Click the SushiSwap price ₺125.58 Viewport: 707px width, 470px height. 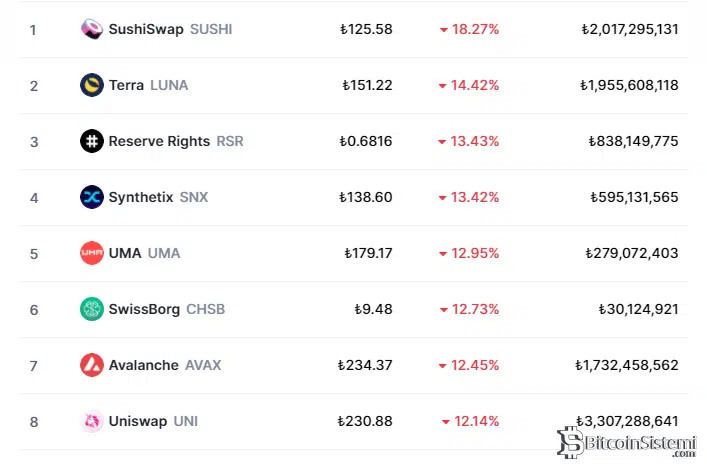click(x=366, y=29)
